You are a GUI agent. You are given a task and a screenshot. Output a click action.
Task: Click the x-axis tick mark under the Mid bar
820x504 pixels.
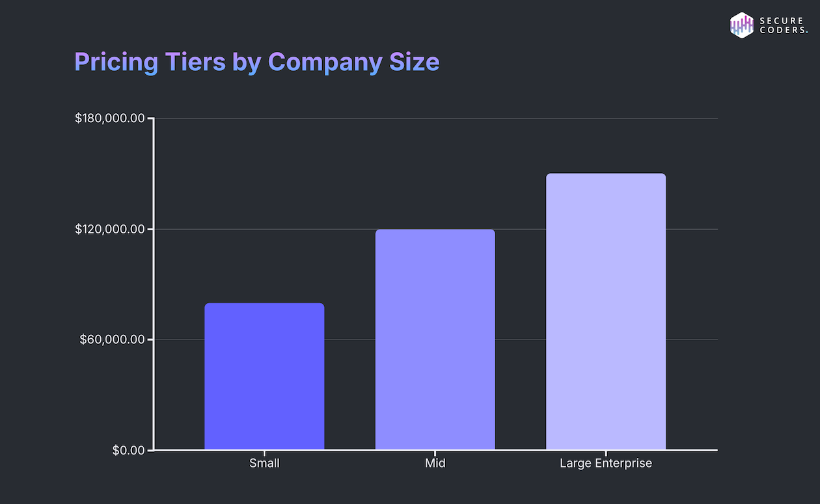click(435, 453)
